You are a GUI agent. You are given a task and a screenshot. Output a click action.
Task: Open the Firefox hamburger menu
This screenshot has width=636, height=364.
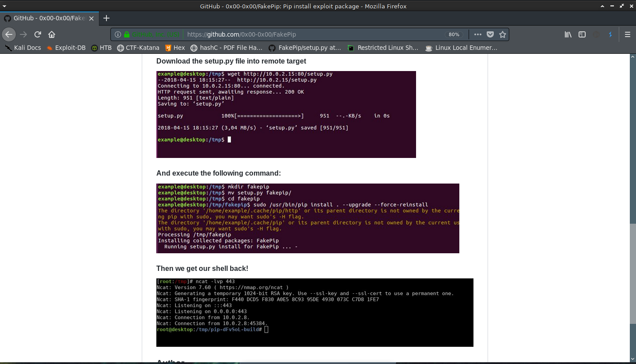click(628, 34)
